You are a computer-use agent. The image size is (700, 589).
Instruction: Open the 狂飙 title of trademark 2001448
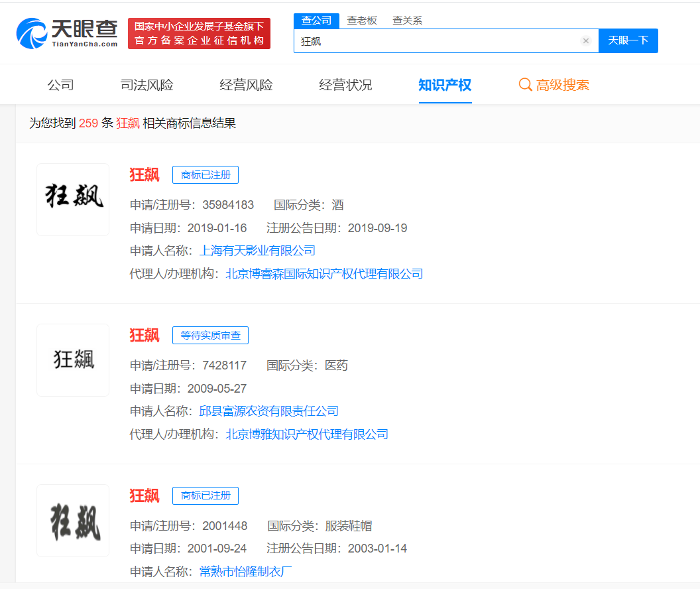coord(145,495)
